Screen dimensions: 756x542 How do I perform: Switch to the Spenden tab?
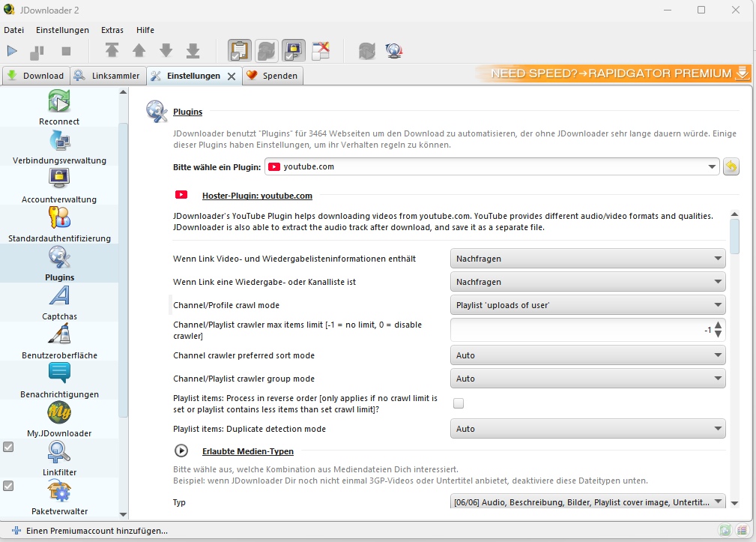pos(273,76)
